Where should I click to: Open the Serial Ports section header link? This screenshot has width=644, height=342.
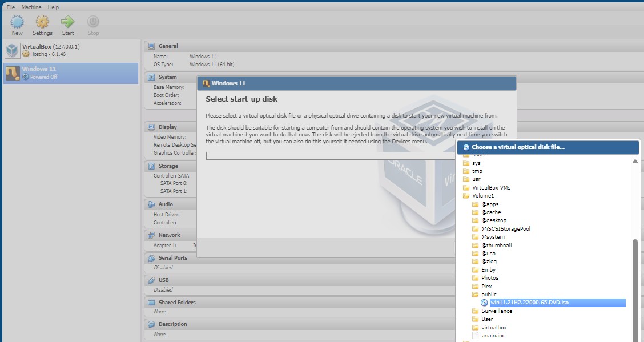click(173, 258)
